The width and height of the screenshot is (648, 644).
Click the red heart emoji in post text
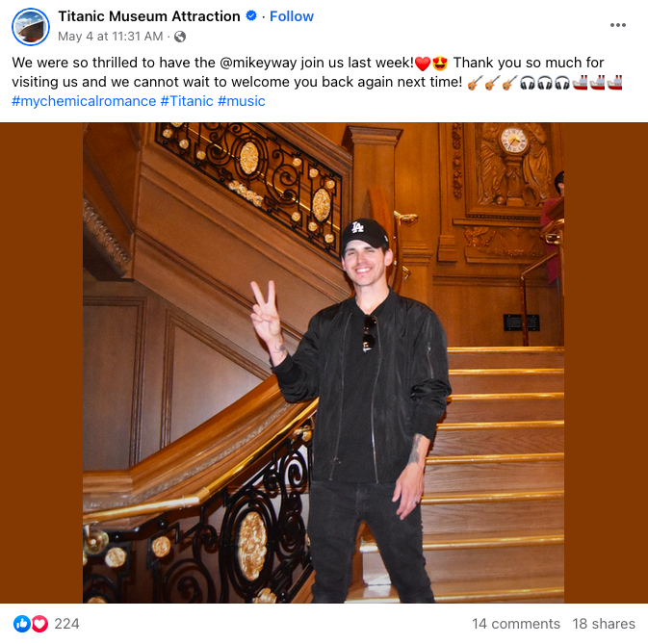423,64
